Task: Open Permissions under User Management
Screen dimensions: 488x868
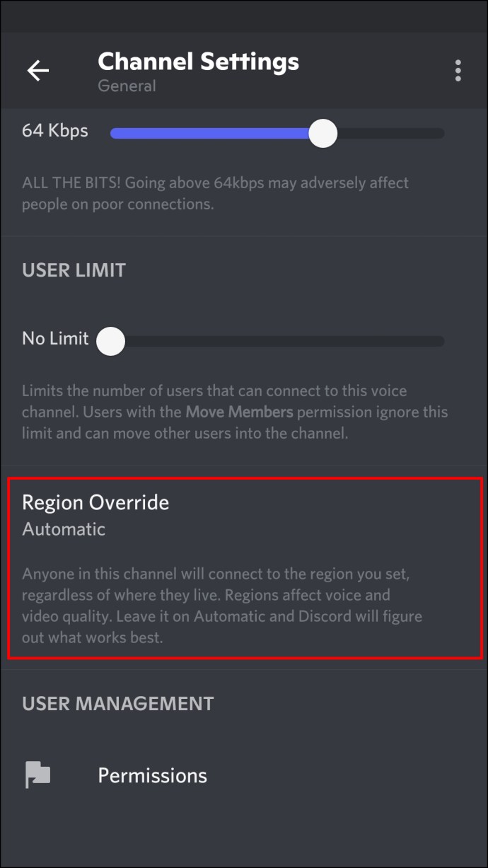Action: pyautogui.click(x=244, y=775)
